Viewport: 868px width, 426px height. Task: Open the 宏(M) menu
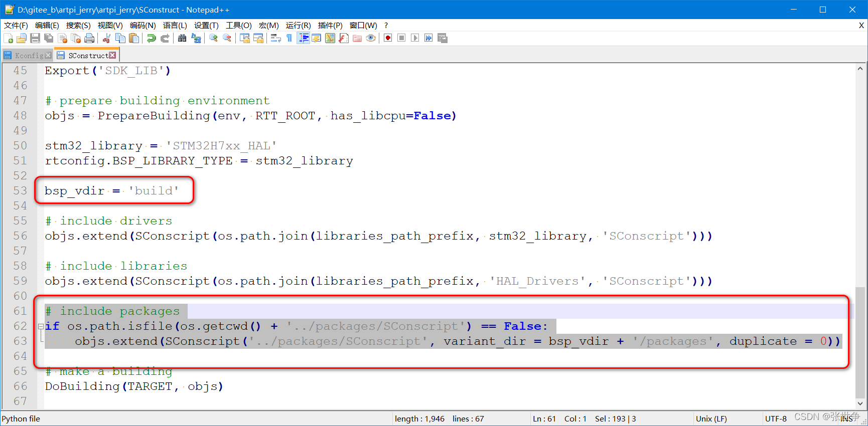269,25
